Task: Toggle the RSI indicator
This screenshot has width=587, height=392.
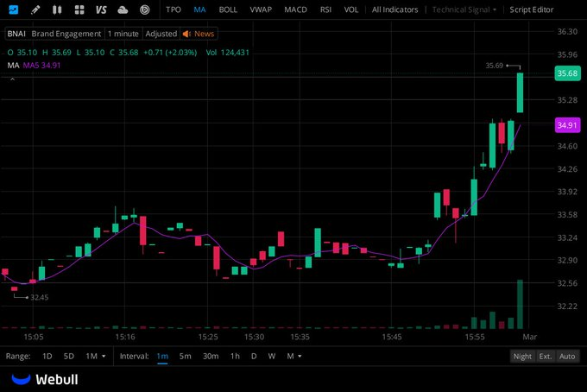Action: pos(325,9)
